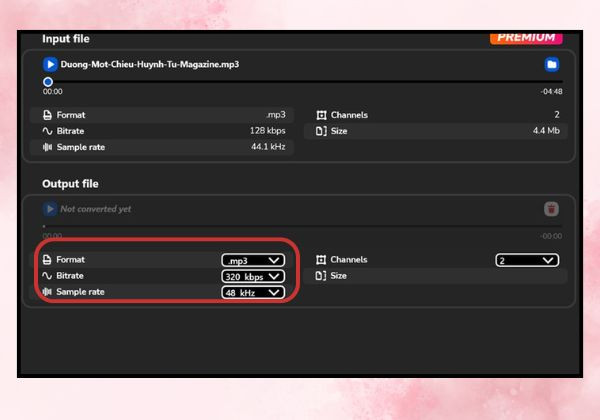Delete output file with trash icon
600x420 pixels.
click(551, 209)
